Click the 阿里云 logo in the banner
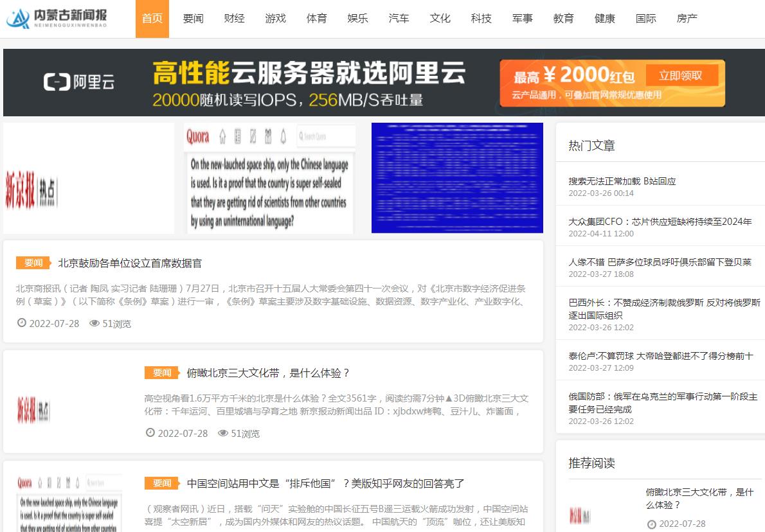Image resolution: width=765 pixels, height=532 pixels. click(x=79, y=82)
